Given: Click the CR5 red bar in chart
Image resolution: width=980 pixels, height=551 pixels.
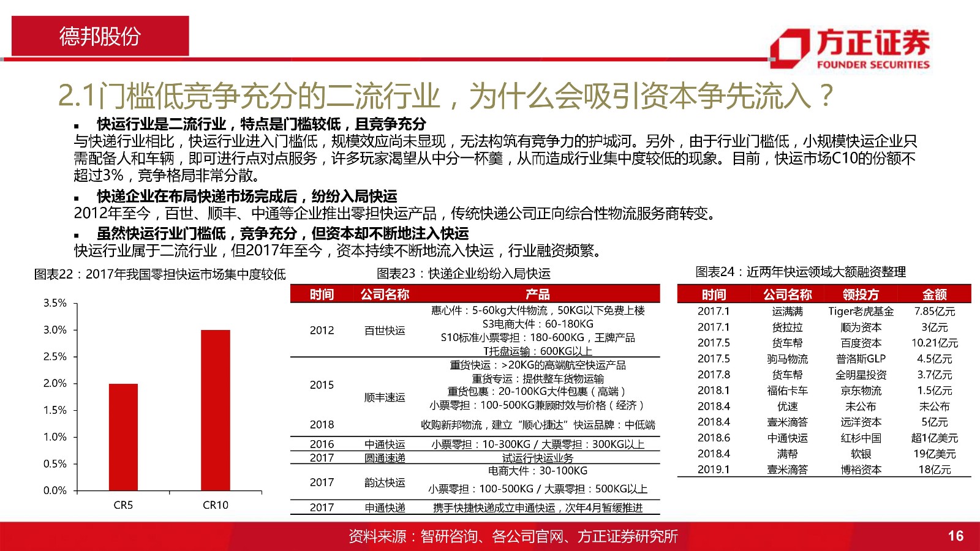Looking at the screenshot, I should pos(123,437).
